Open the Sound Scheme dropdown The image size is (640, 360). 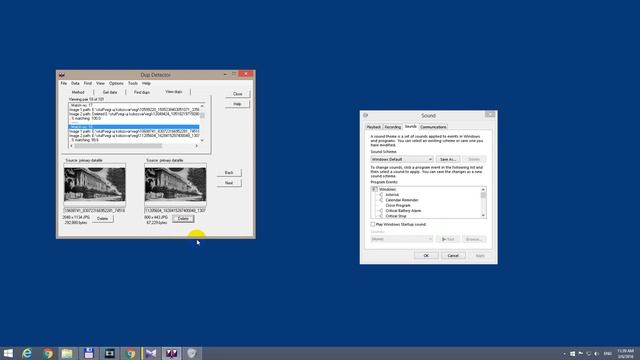[402, 159]
